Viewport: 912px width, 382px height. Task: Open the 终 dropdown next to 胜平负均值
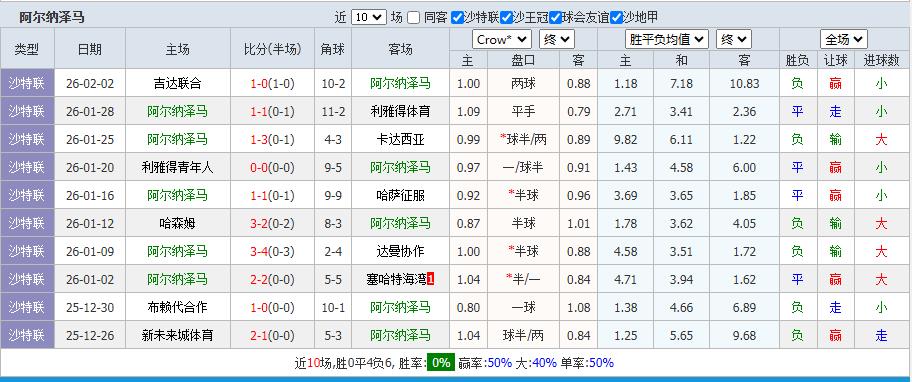click(x=733, y=40)
